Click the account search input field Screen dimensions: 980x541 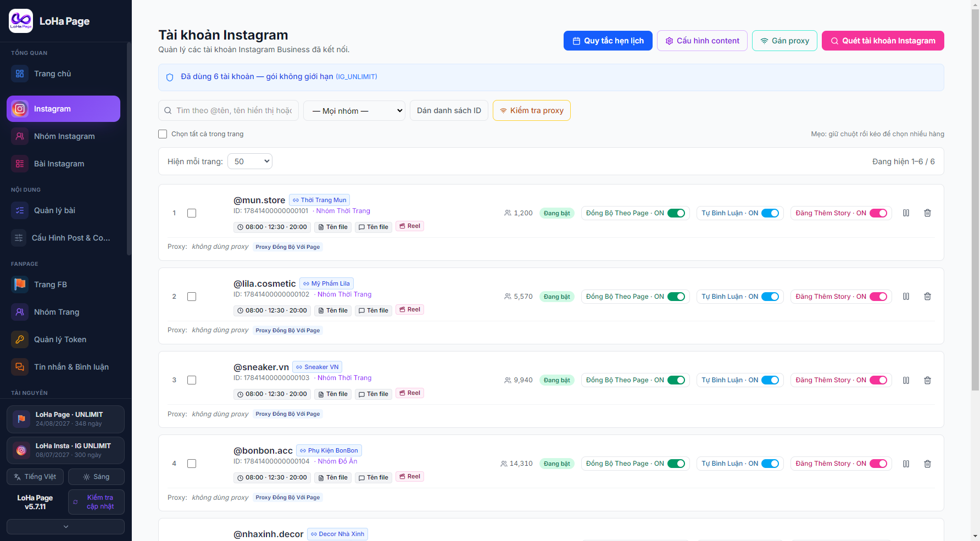click(x=229, y=110)
